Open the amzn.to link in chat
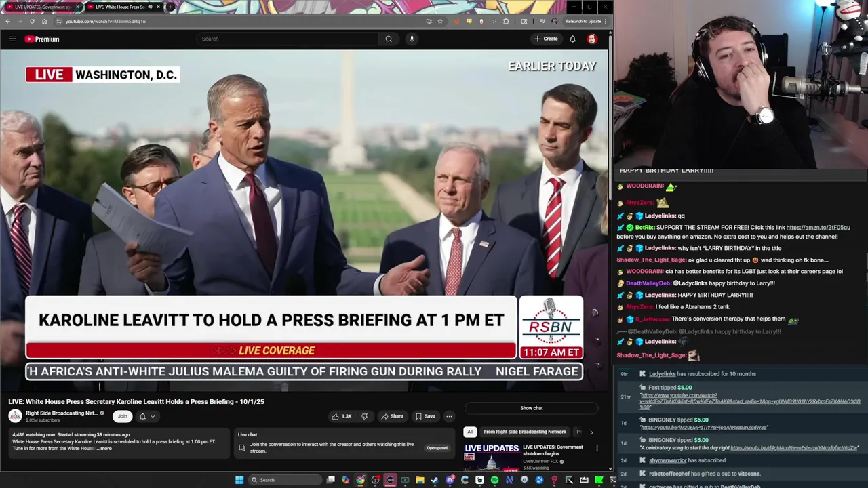This screenshot has height=488, width=868. (x=818, y=228)
